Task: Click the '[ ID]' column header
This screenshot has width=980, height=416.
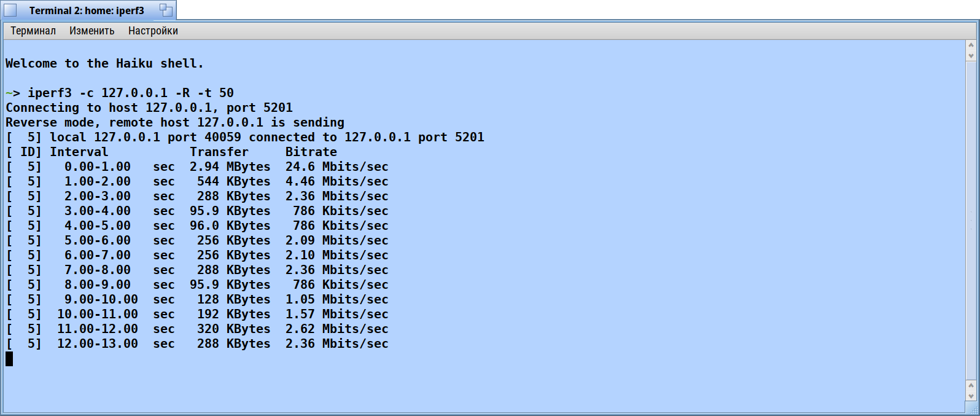Action: [24, 152]
